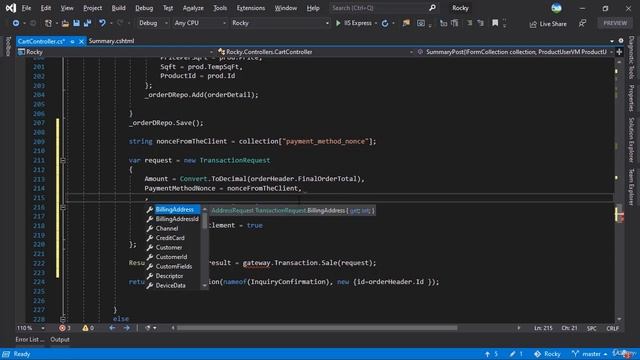This screenshot has width=640, height=360.
Task: Open the Debug configuration dropdown
Action: pyautogui.click(x=153, y=23)
